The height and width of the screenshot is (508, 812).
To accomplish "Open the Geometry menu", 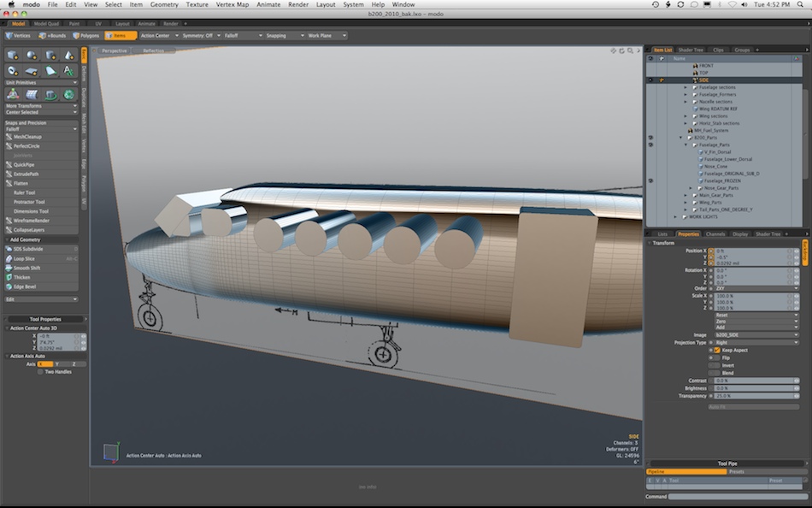I will (164, 4).
